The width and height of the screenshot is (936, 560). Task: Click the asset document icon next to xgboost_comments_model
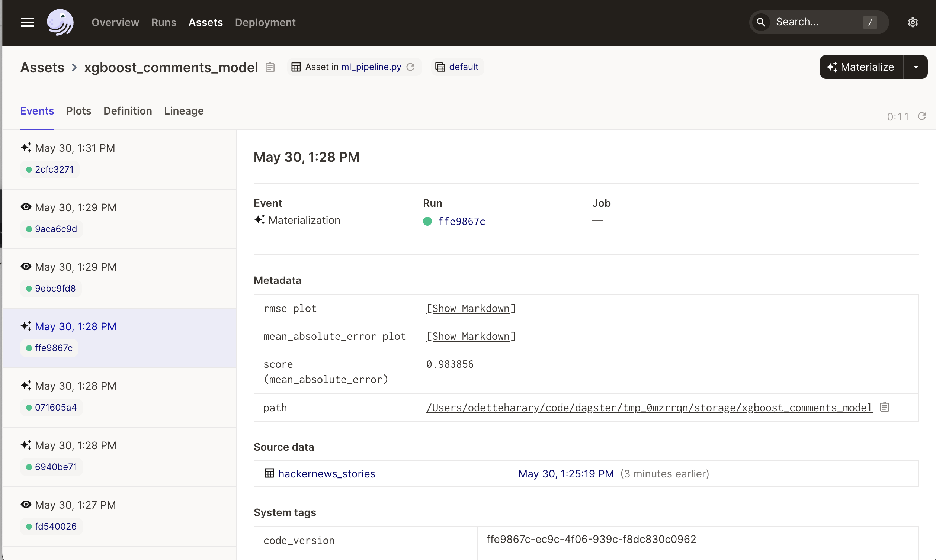270,67
